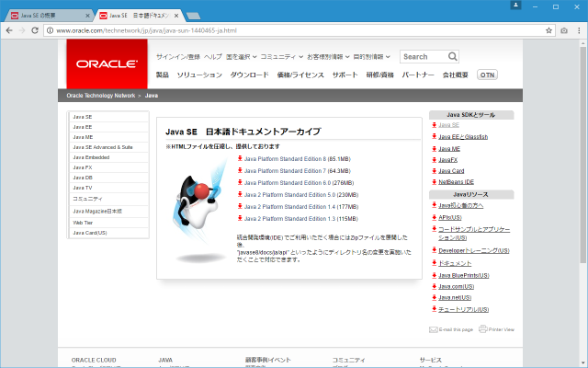Open the パートナー menu
Viewport: 588px width, 368px height.
point(418,75)
